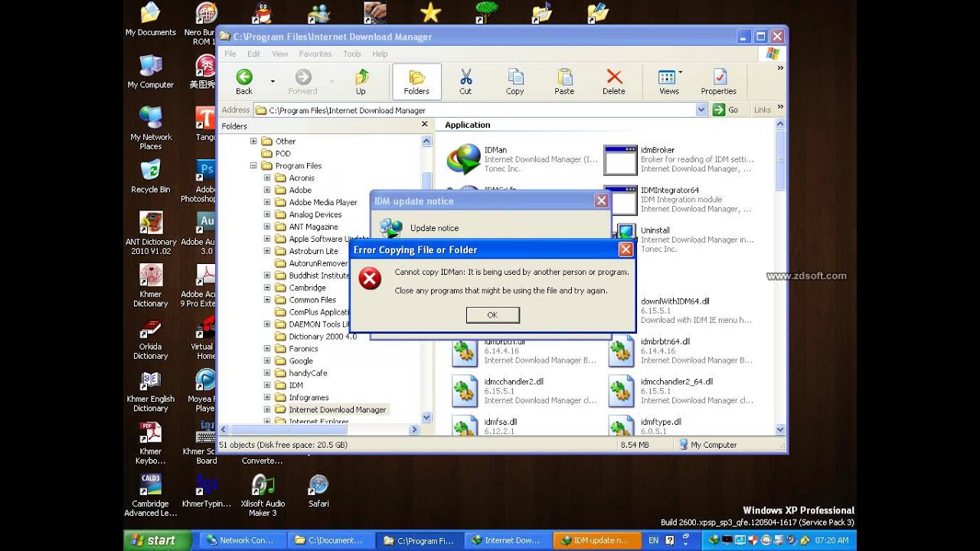Click the Application group header
Screen dimensions: 980x551
coord(468,126)
